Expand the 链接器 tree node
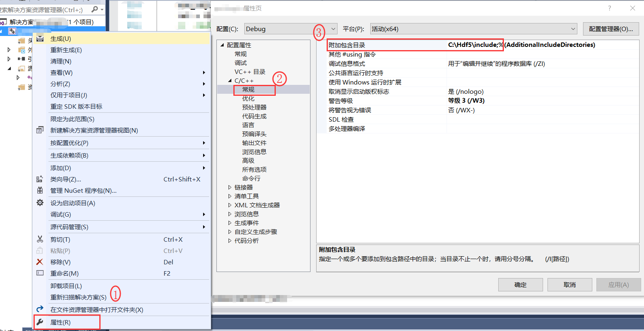The height and width of the screenshot is (331, 644). pyautogui.click(x=230, y=187)
